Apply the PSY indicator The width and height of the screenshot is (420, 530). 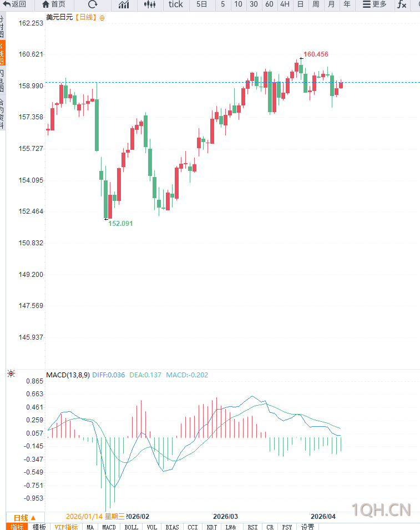coord(287,527)
